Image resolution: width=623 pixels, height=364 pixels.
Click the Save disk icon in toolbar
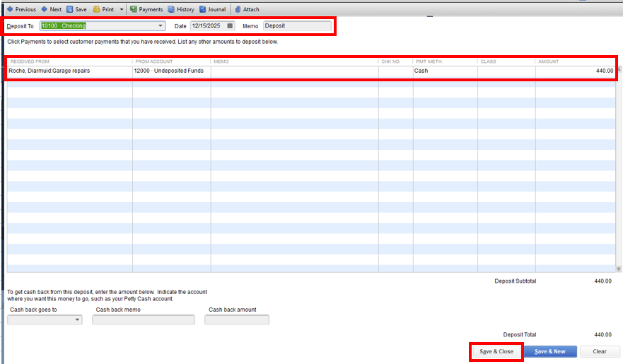point(69,9)
